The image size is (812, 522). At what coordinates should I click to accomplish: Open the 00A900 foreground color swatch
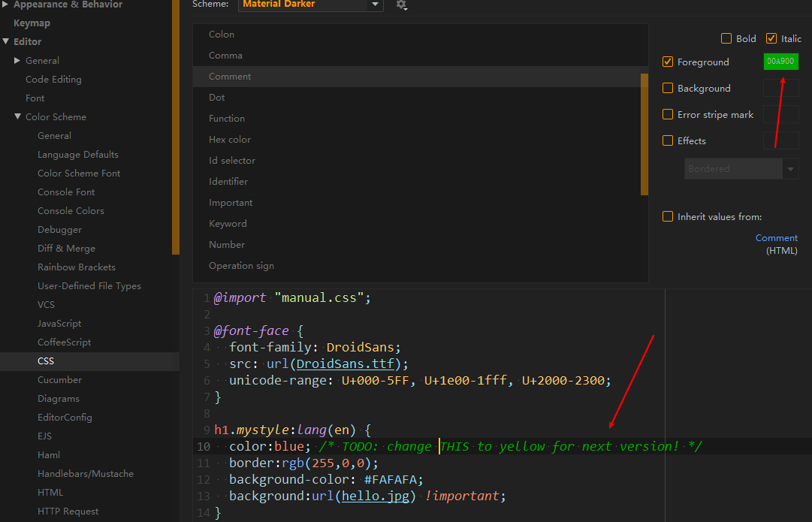click(x=780, y=61)
